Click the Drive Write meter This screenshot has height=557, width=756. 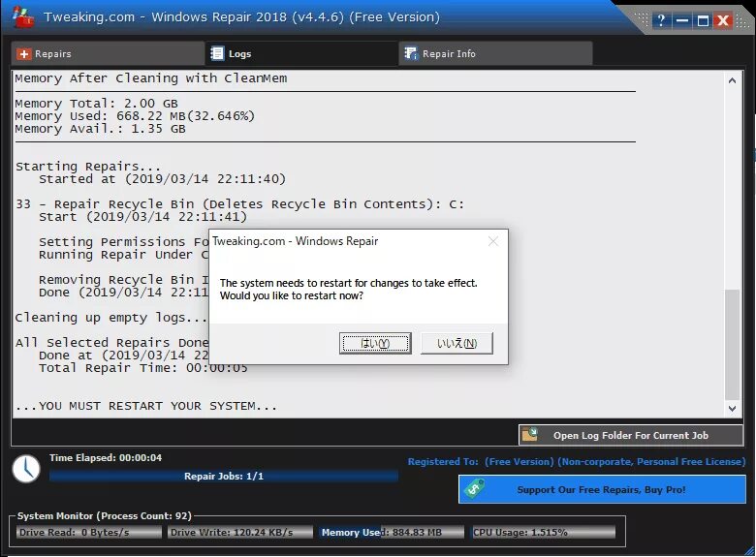click(x=240, y=533)
